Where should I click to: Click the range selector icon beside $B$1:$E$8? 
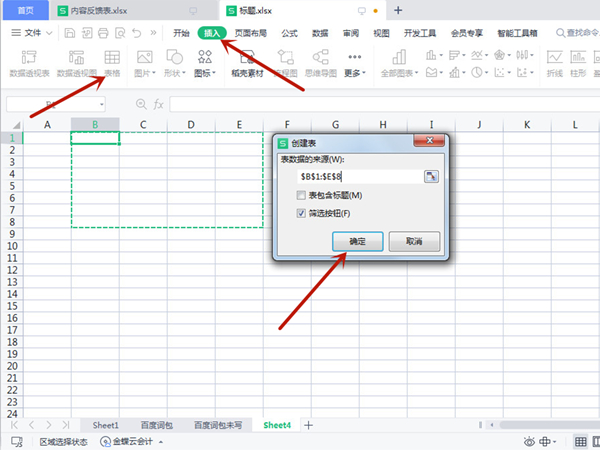431,175
